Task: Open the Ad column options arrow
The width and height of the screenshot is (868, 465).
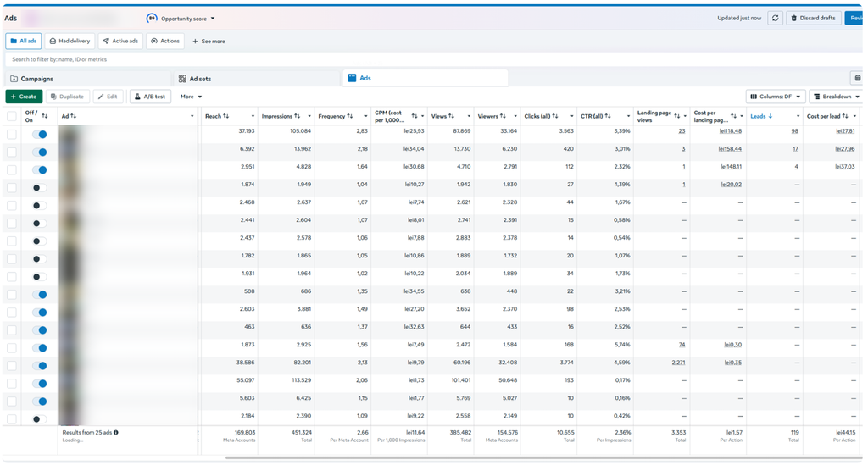Action: tap(192, 116)
